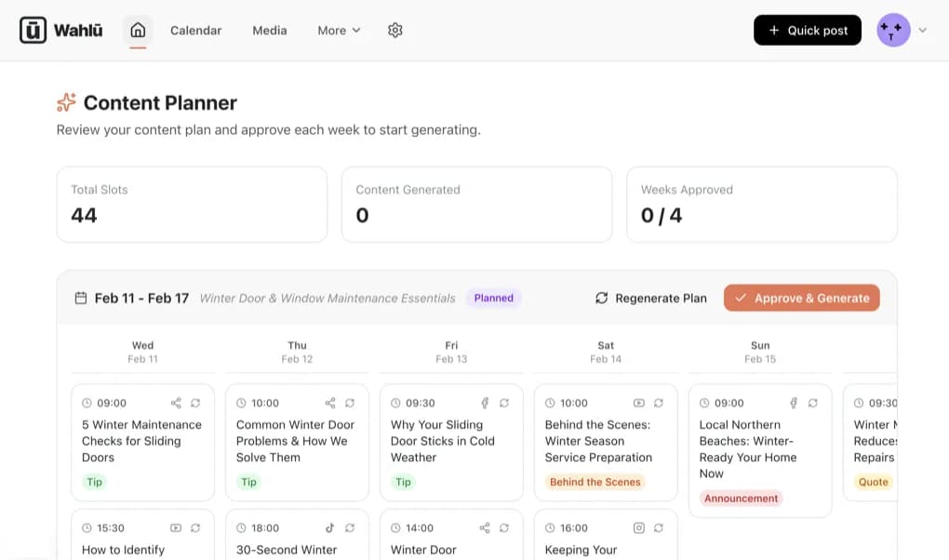This screenshot has width=949, height=560.
Task: Open the Media section
Action: click(269, 30)
